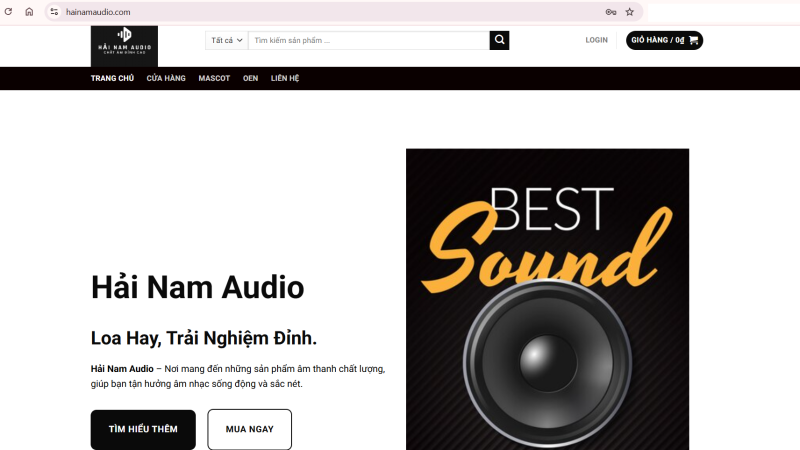Screen dimensions: 800x450
Task: Focus the product search input field
Action: click(368, 40)
